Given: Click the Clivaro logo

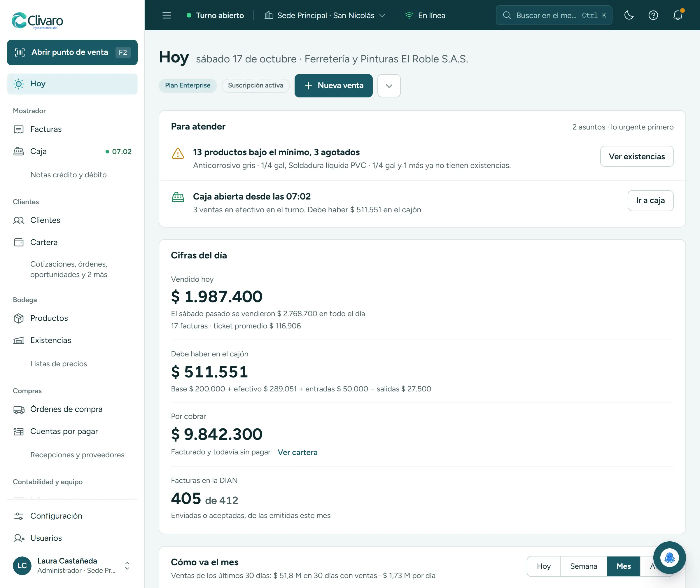Looking at the screenshot, I should coord(37,21).
